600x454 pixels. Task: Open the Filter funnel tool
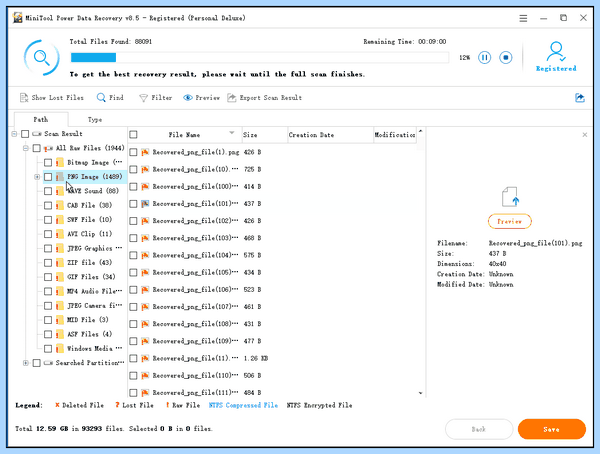pos(143,98)
